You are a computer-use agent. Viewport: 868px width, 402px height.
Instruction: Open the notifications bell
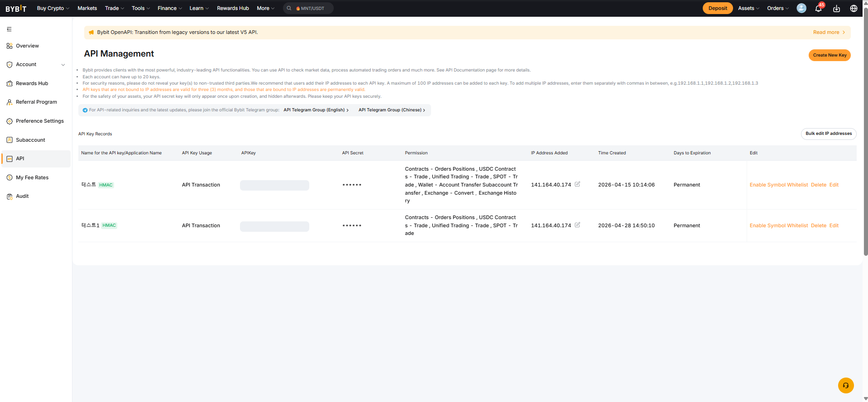pos(818,9)
